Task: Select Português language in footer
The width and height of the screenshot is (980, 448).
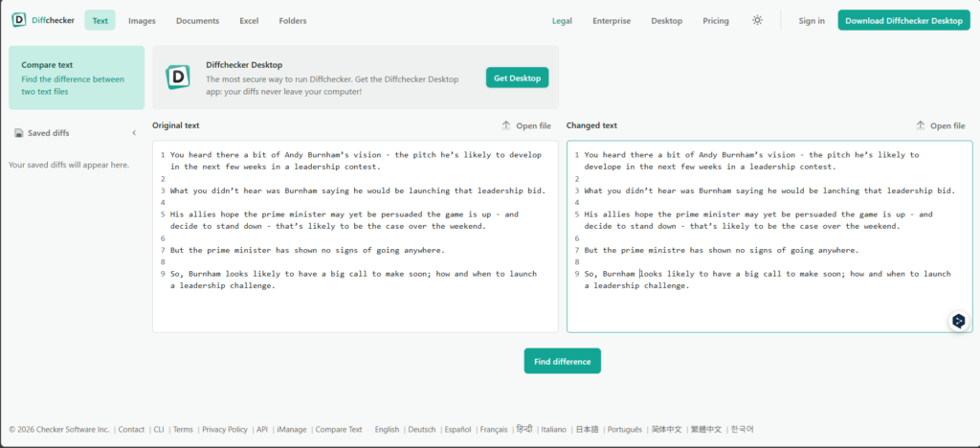Action: (624, 429)
